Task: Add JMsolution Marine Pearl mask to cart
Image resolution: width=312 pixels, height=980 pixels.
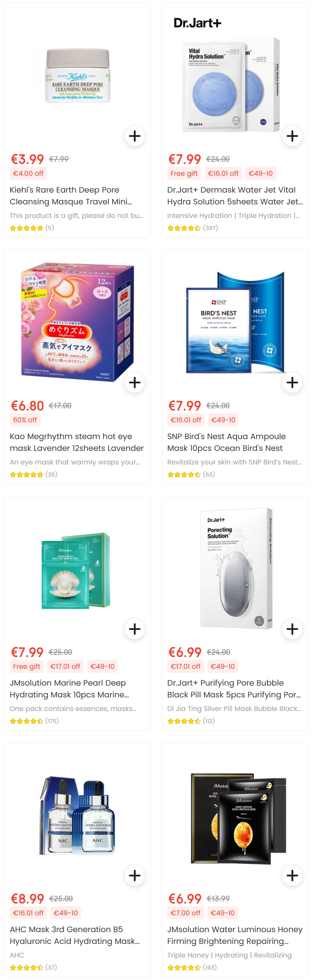Action: click(x=134, y=629)
